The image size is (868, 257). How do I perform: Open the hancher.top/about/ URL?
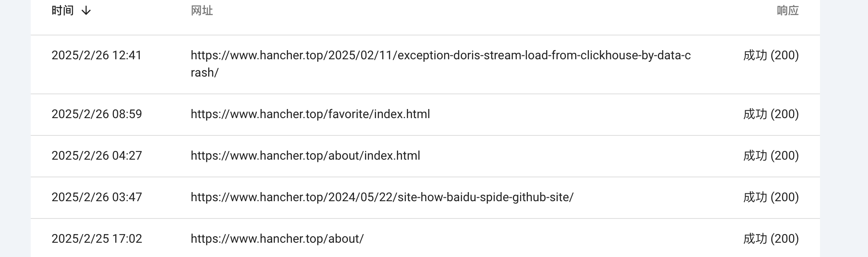(x=277, y=239)
